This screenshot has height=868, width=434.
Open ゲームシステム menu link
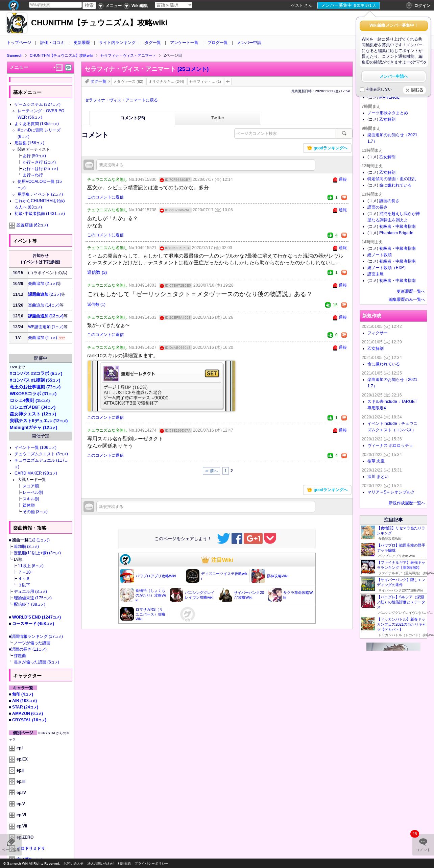click(38, 104)
